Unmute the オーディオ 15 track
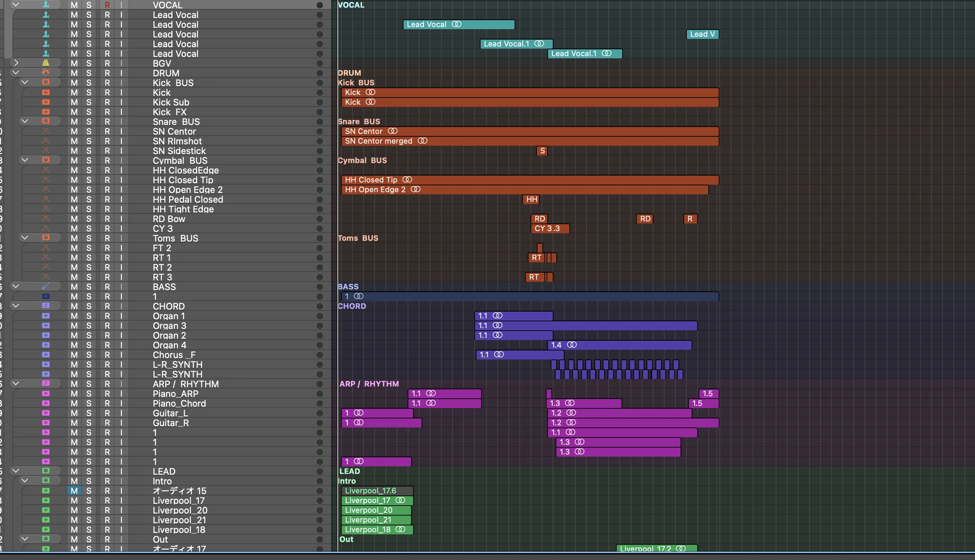Image resolution: width=975 pixels, height=560 pixels. [74, 491]
